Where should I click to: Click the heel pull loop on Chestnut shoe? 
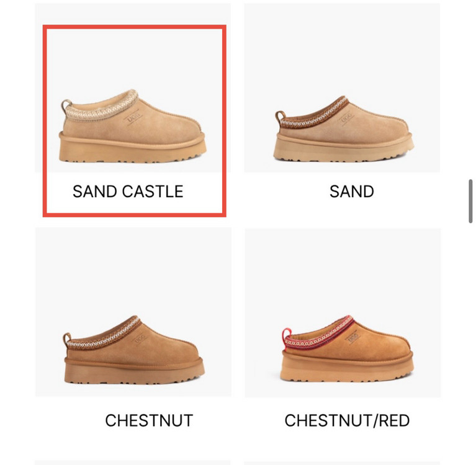point(67,339)
